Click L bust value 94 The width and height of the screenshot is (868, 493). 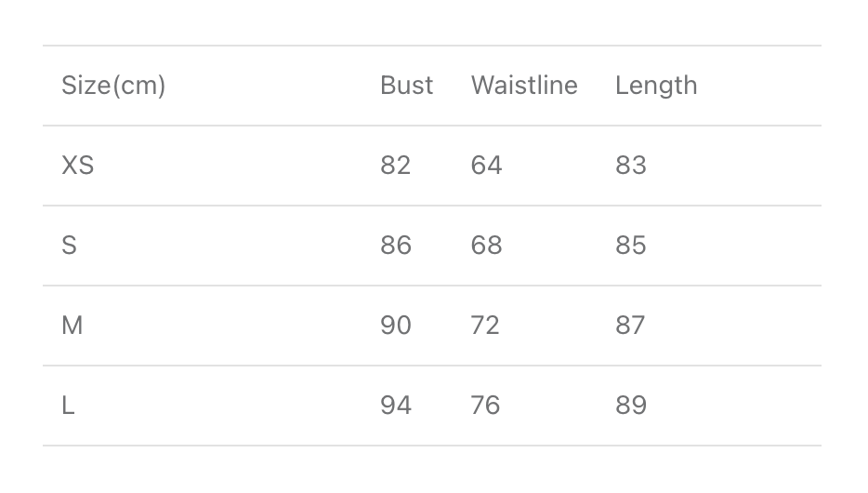point(395,406)
